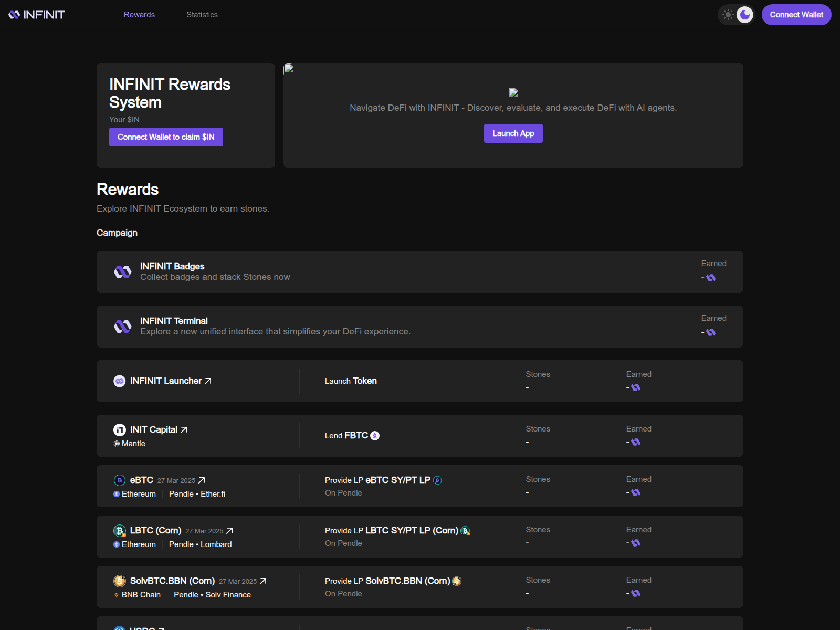The image size is (840, 630).
Task: Click Ethereum chain icon in eBTC row
Action: [117, 494]
